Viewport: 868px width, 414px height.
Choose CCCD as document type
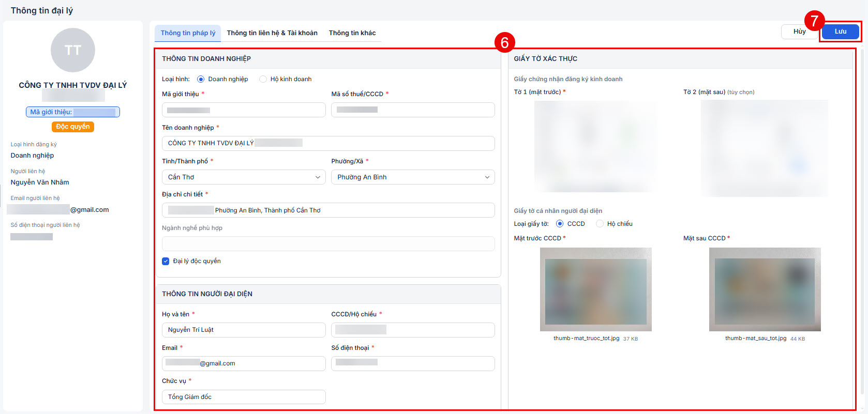[560, 224]
